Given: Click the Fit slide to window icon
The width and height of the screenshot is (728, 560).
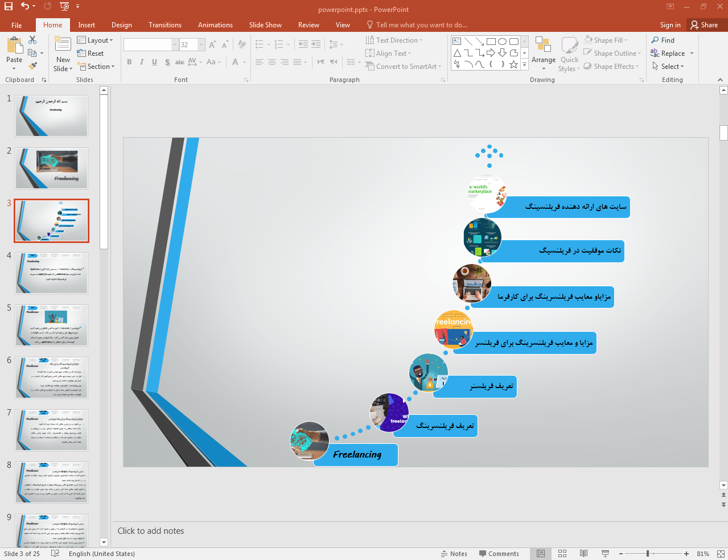Looking at the screenshot, I should (721, 554).
